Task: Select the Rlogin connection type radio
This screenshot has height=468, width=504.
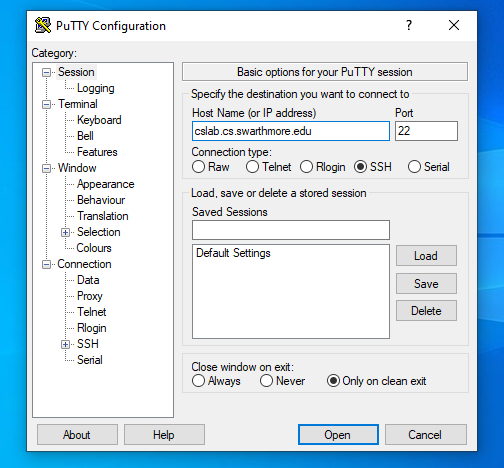Action: (306, 167)
